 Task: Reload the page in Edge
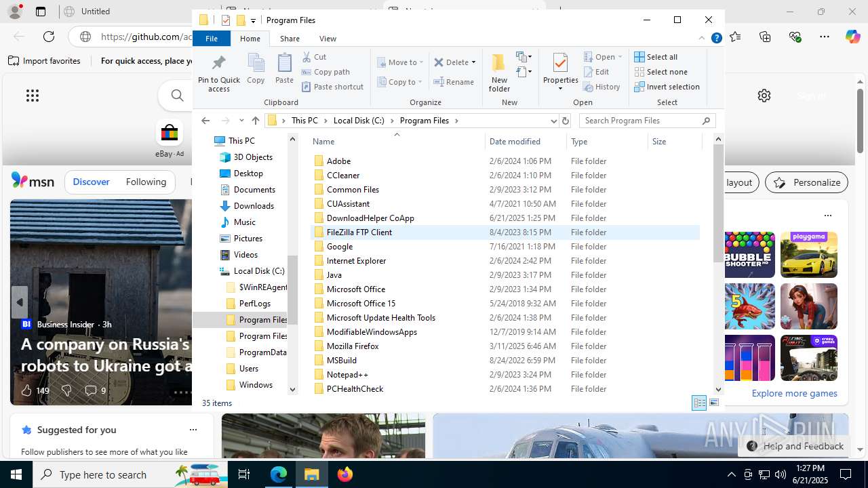click(49, 37)
